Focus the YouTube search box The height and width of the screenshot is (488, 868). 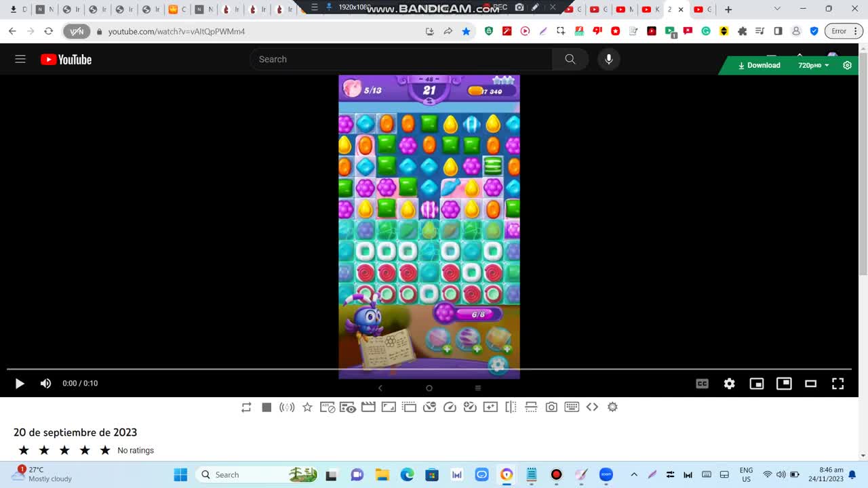coord(401,59)
